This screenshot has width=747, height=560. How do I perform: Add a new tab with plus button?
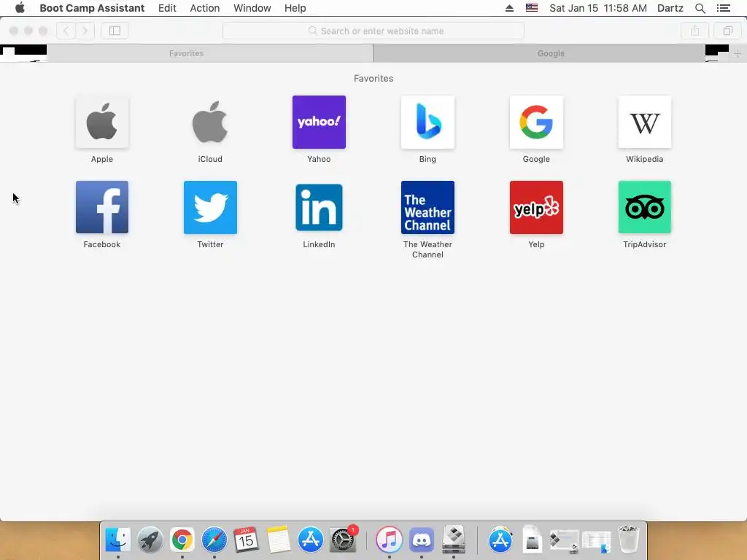coord(738,53)
